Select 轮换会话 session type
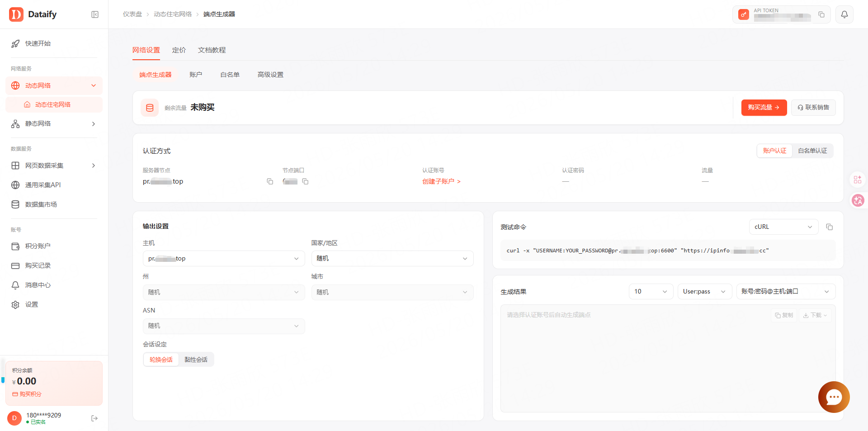The width and height of the screenshot is (868, 431). point(161,360)
